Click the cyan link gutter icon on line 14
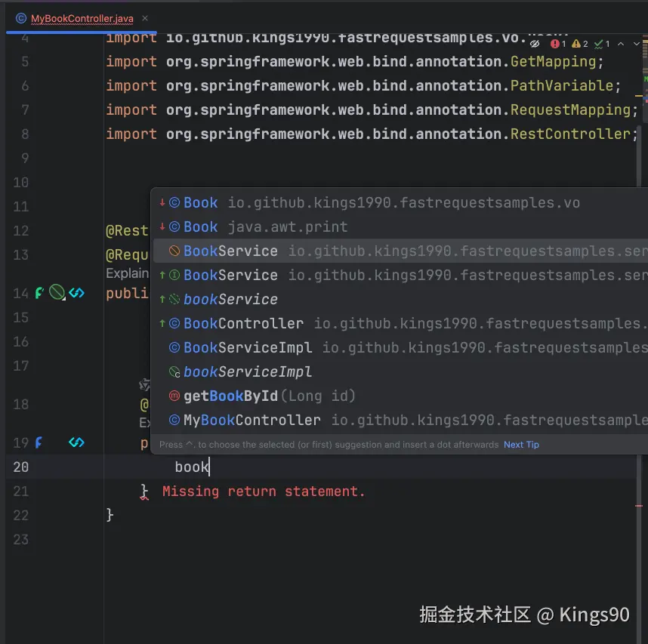 point(76,293)
